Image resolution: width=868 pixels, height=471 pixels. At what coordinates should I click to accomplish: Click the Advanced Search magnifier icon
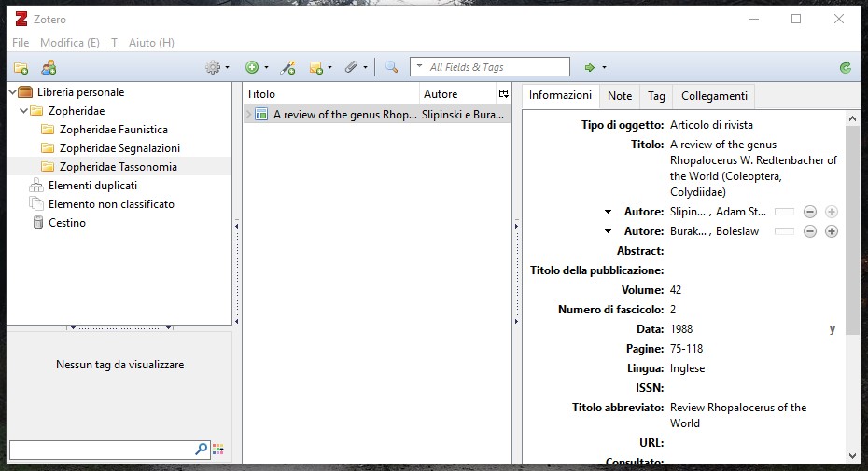click(391, 67)
